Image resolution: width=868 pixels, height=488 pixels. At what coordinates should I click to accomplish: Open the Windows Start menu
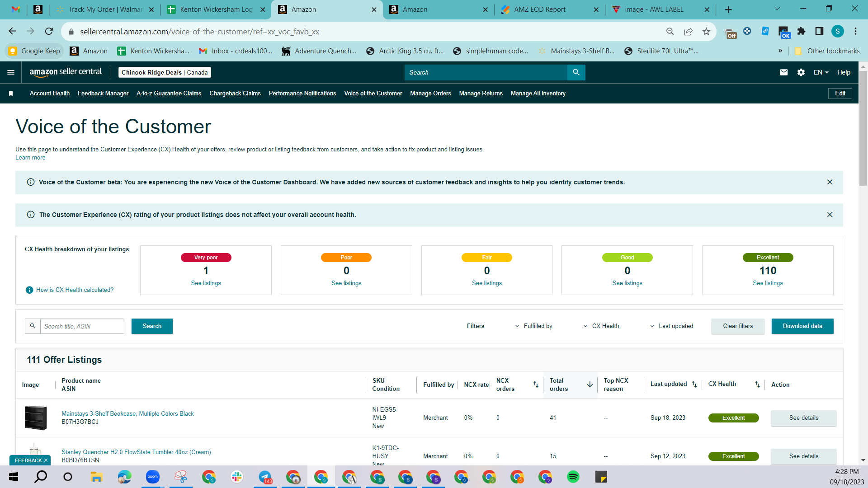point(14,477)
